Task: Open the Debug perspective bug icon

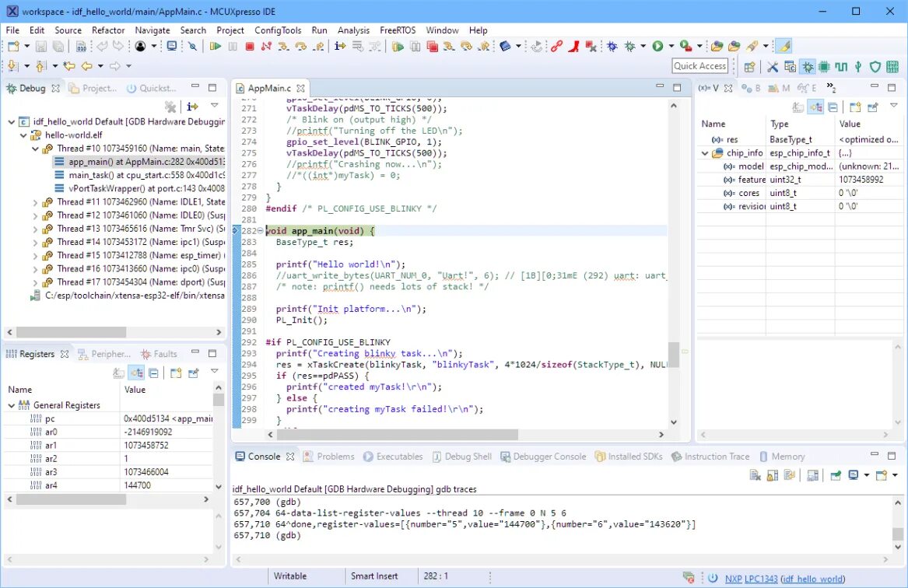Action: [807, 67]
